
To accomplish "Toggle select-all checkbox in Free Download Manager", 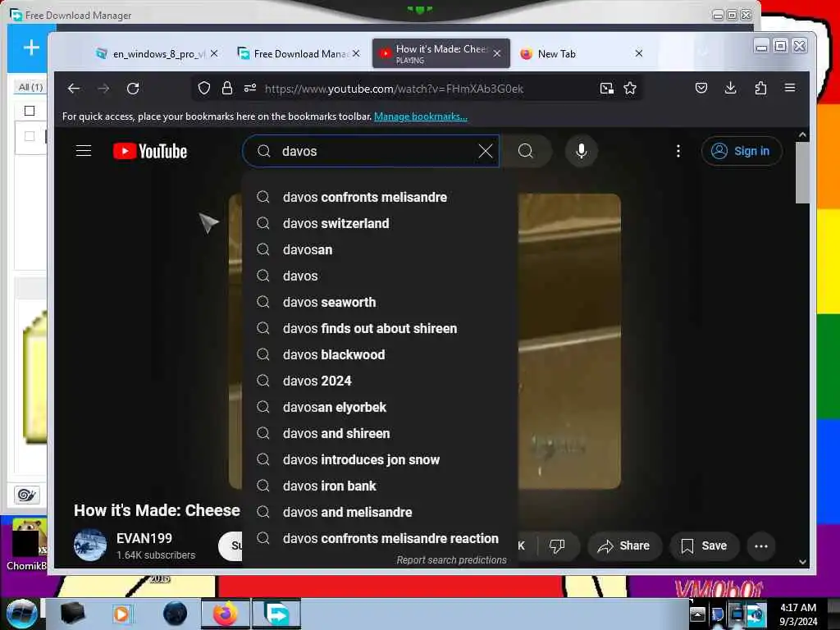I will [30, 111].
